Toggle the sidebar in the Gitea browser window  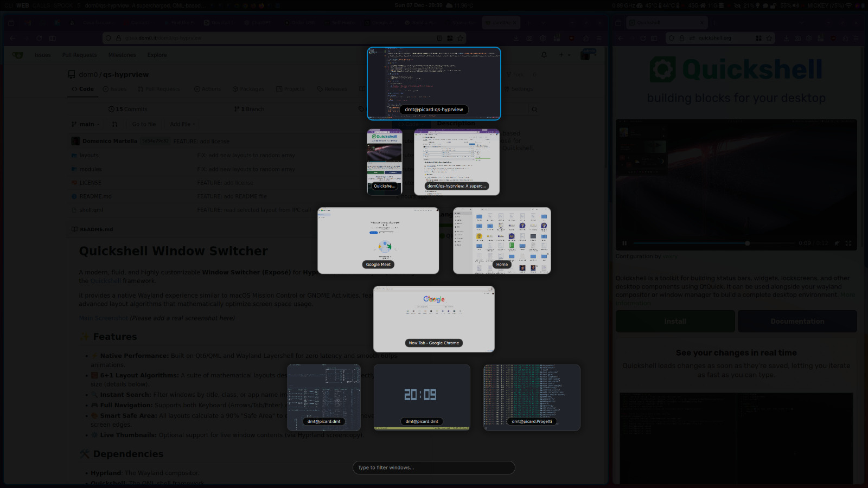(53, 38)
